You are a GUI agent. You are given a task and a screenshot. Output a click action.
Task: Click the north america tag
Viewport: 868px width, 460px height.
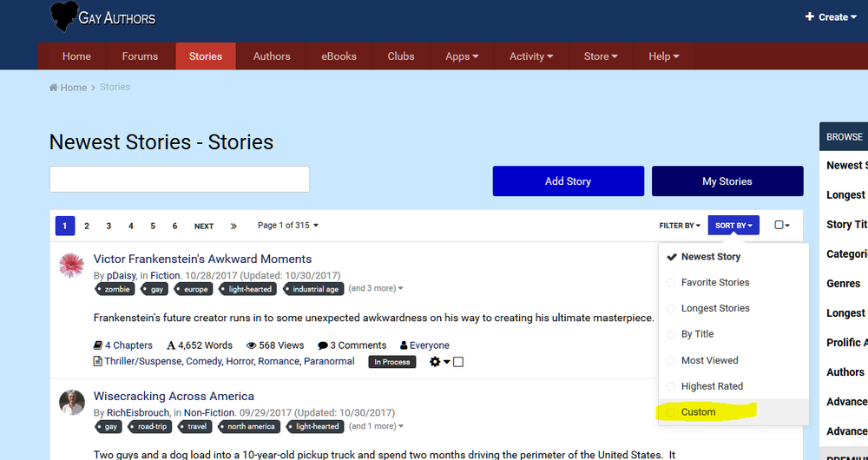(250, 427)
